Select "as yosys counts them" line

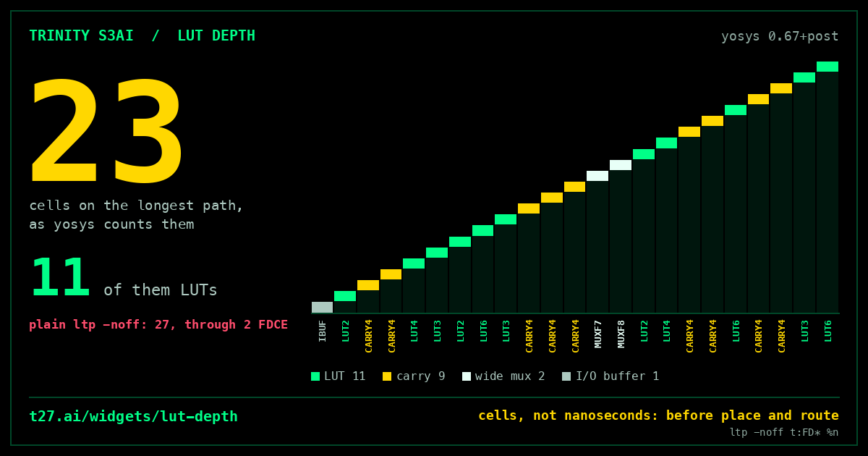111,224
